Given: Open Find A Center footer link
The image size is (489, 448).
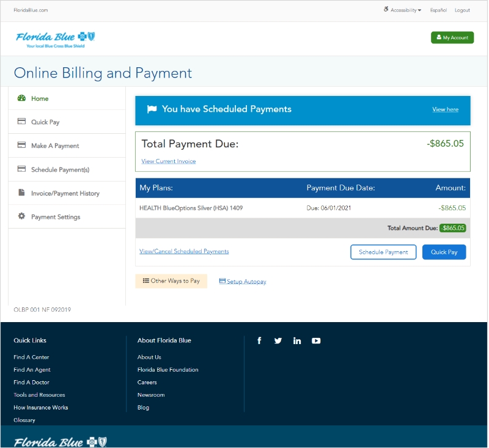Looking at the screenshot, I should tap(31, 357).
